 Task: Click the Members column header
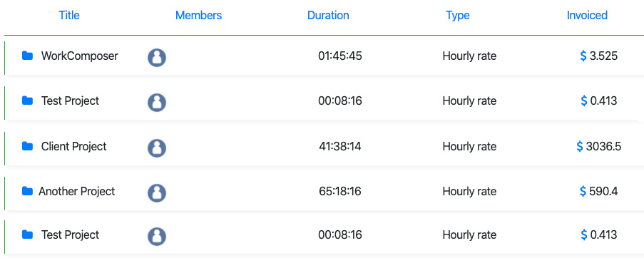(x=198, y=15)
